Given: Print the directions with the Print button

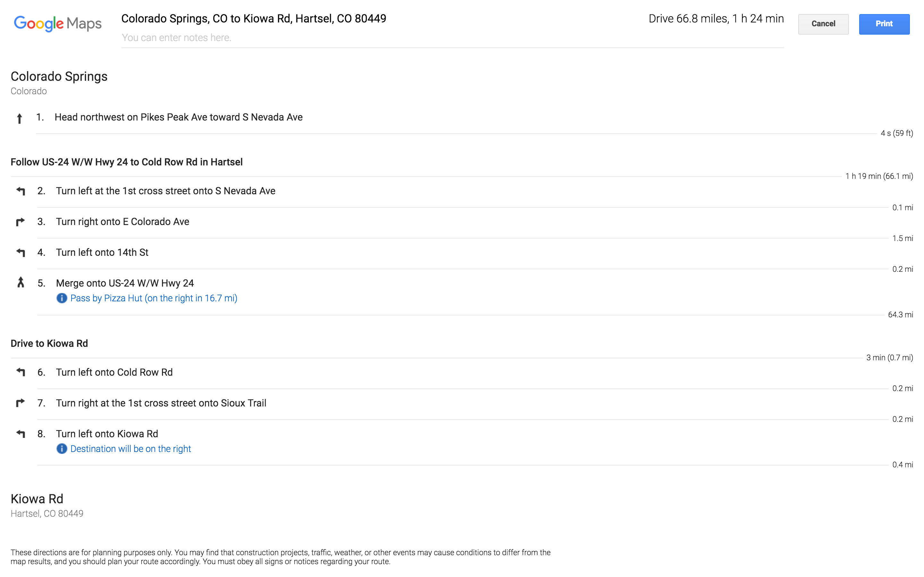Looking at the screenshot, I should click(884, 24).
